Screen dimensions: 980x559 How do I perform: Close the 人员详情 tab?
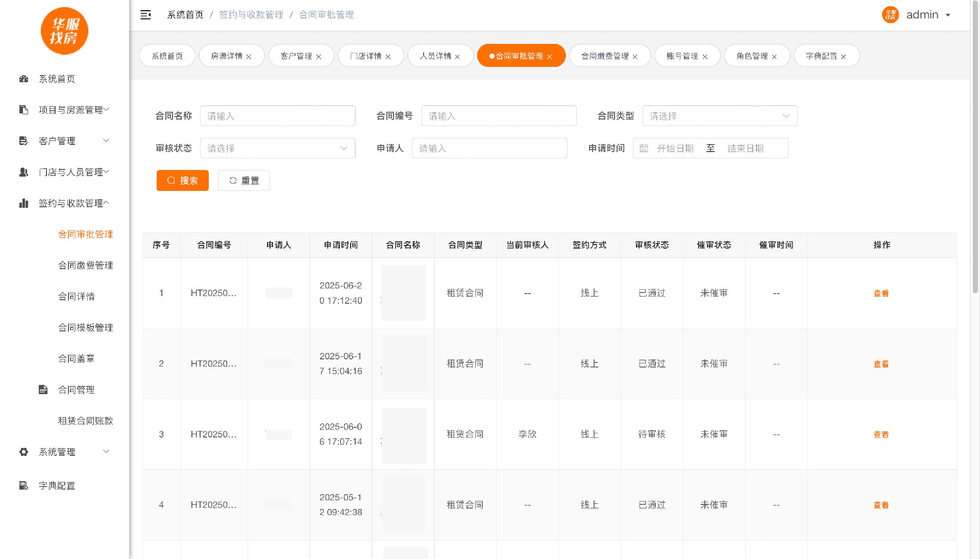tap(457, 57)
